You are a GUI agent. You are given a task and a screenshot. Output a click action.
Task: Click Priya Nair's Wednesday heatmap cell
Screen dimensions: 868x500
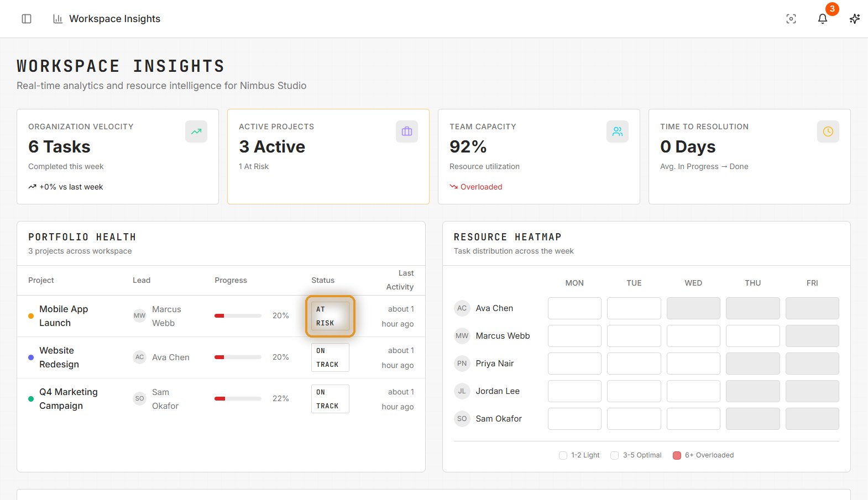[x=693, y=364]
